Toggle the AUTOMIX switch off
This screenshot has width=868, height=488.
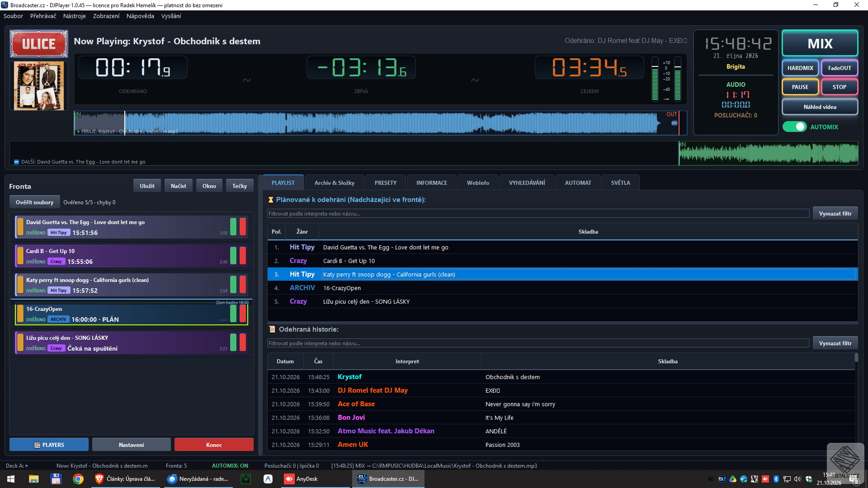[x=795, y=127]
